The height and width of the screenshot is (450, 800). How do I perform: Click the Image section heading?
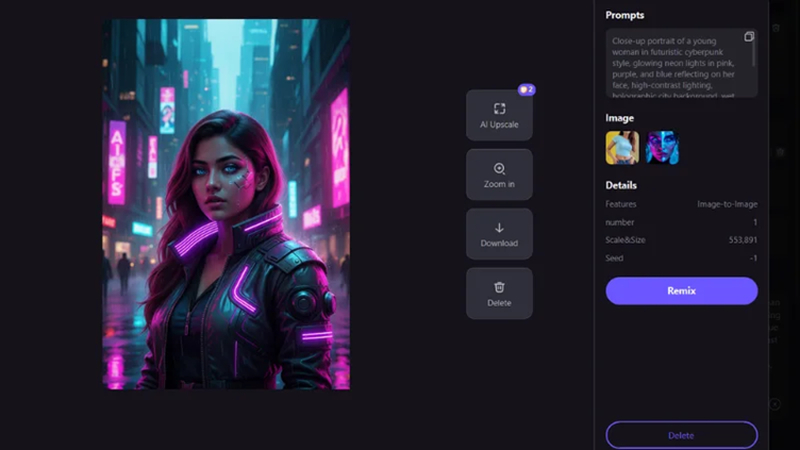620,118
